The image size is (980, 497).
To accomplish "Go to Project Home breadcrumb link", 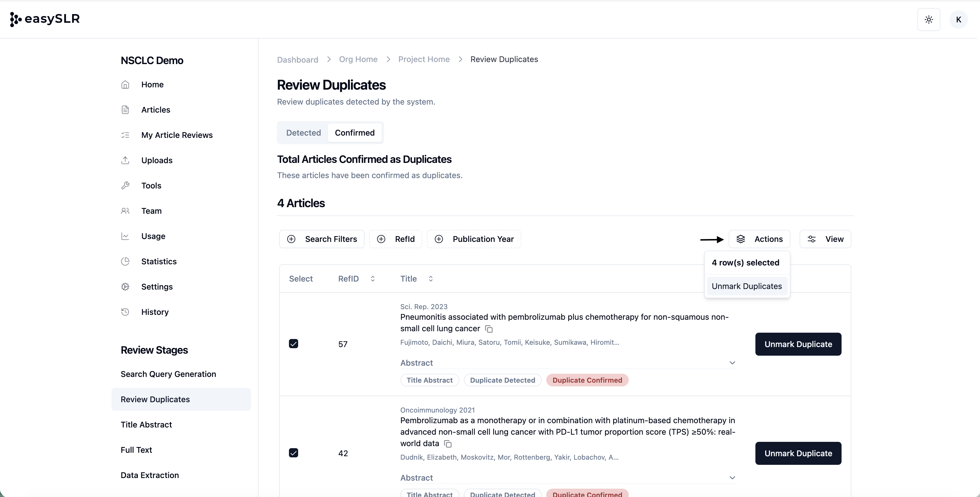I will click(424, 59).
